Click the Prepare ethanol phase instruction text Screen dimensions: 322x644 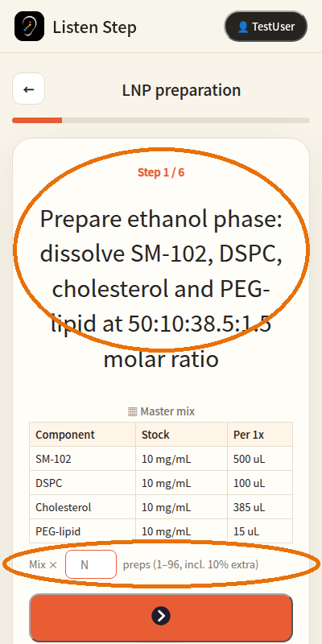(161, 289)
